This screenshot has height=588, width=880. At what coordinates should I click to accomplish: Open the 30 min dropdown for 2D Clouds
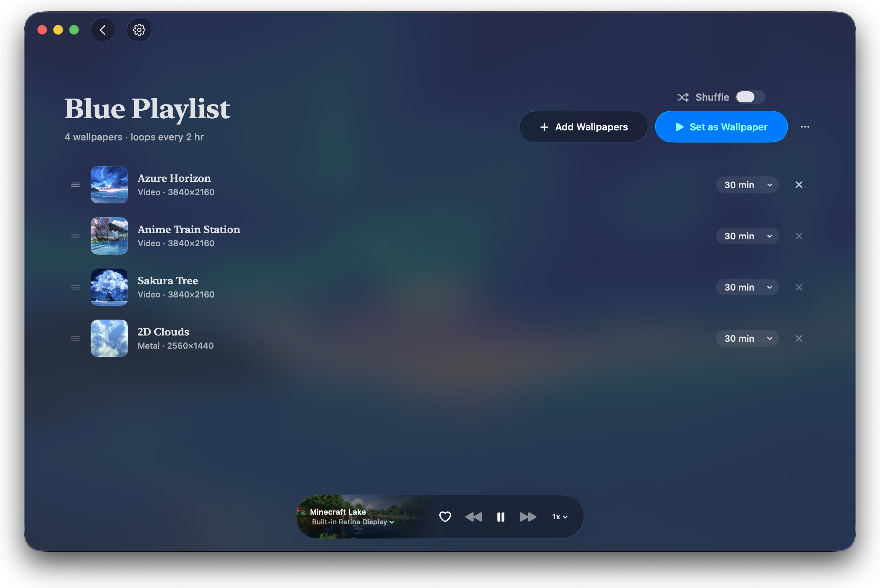[x=747, y=338]
